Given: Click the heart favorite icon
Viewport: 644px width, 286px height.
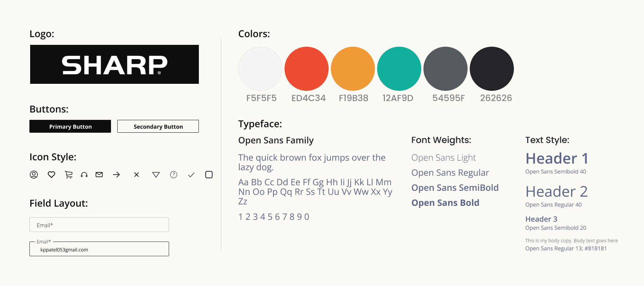Looking at the screenshot, I should (x=51, y=175).
